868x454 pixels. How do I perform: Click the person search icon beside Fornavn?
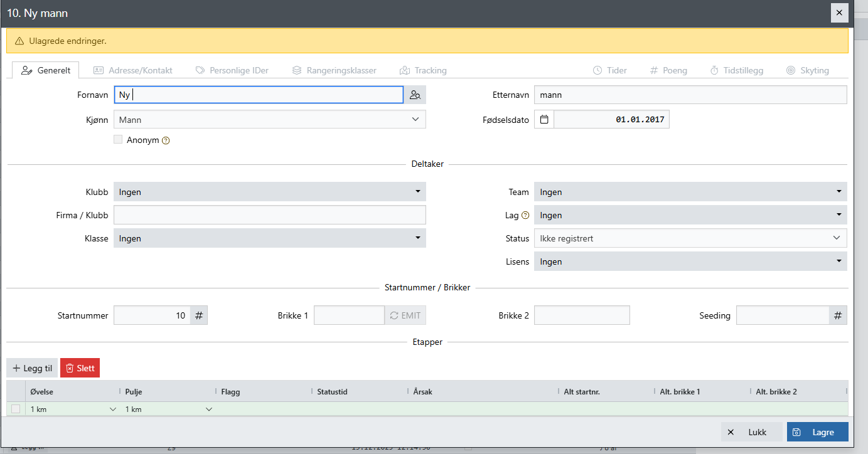pos(415,95)
